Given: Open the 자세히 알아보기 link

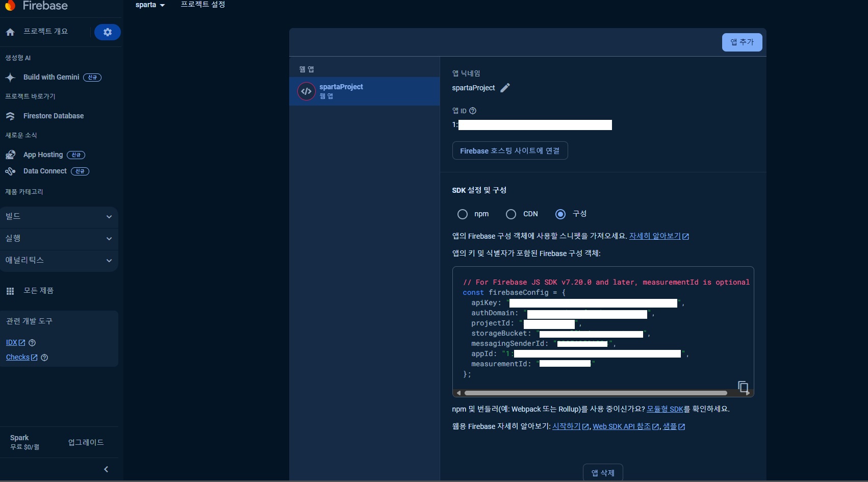Looking at the screenshot, I should (659, 236).
